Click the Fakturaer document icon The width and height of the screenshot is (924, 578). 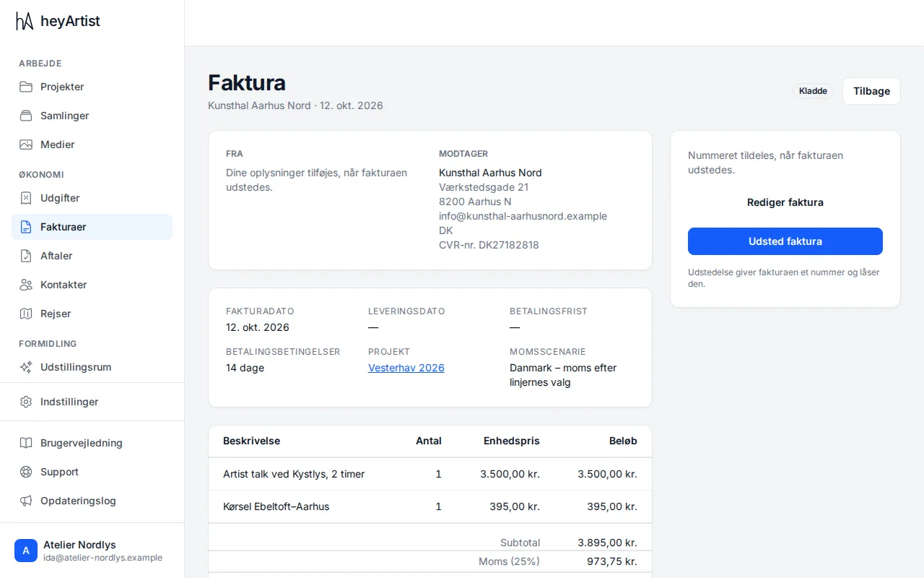(26, 227)
